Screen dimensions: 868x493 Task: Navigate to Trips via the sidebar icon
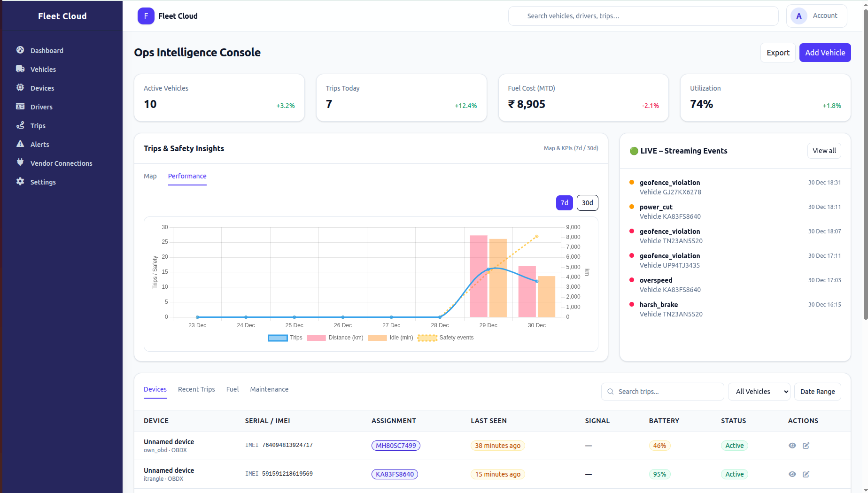(x=20, y=125)
